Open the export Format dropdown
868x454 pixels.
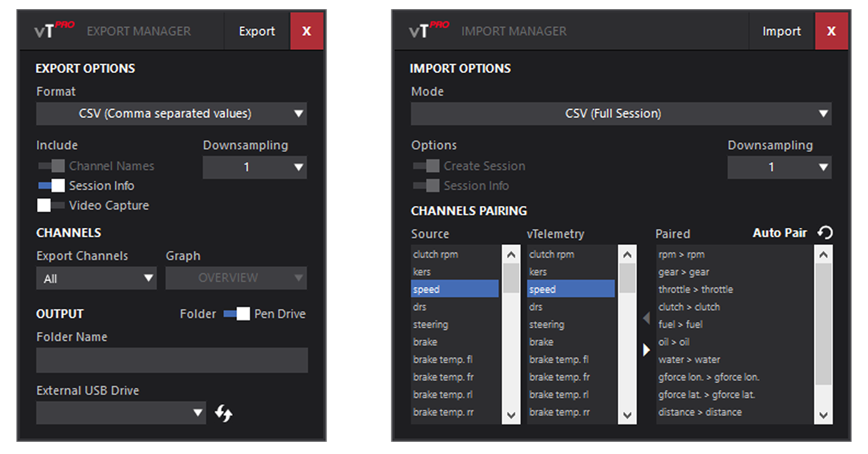tap(171, 114)
